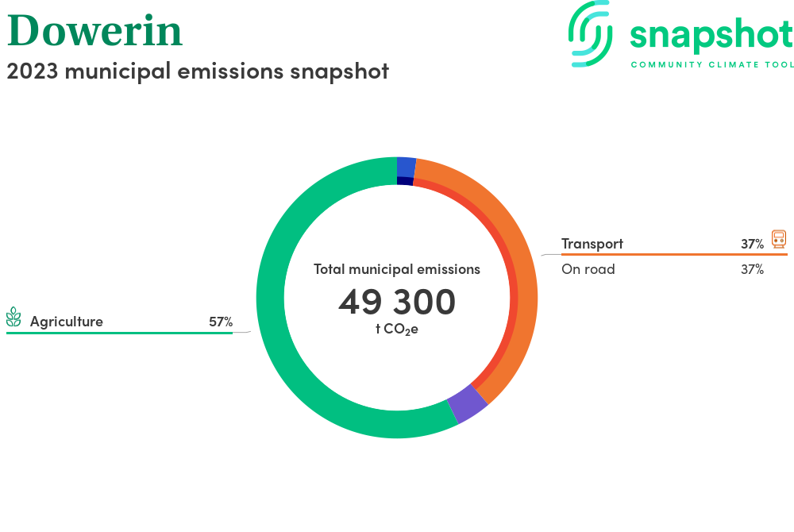The width and height of the screenshot is (794, 532).
Task: Select the Transport legend label
Action: point(592,244)
